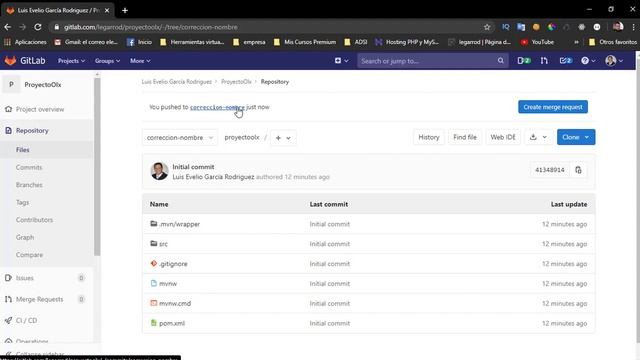Image resolution: width=640 pixels, height=360 pixels.
Task: Open Issues in sidebar
Action: [x=24, y=278]
